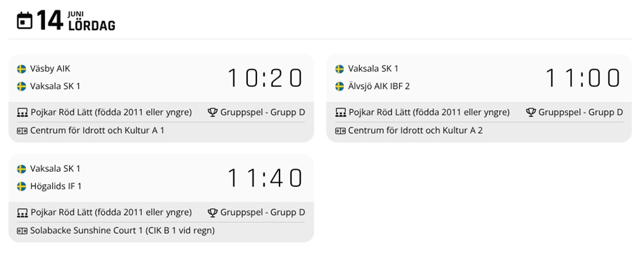Open Vaksala SK 1 in 11:40 match

[55, 169]
